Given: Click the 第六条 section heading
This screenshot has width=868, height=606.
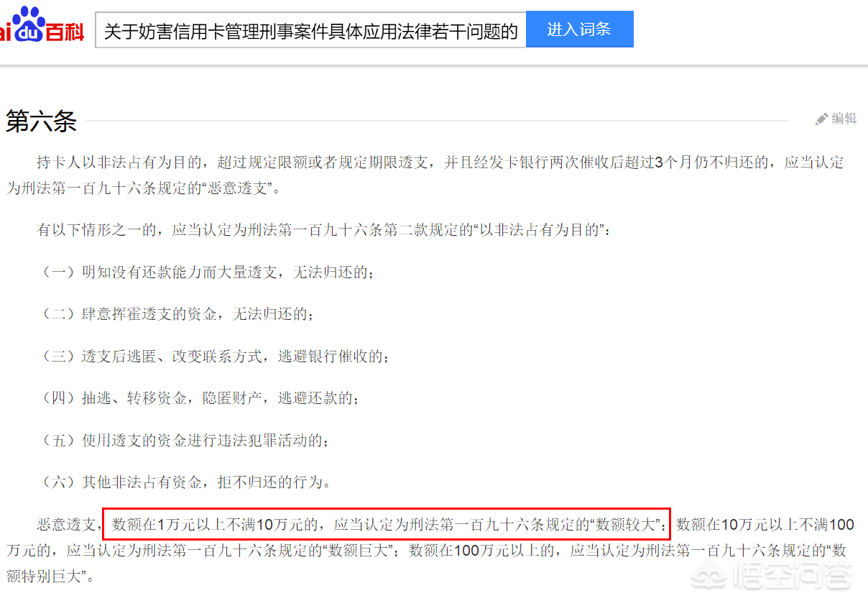Looking at the screenshot, I should (x=41, y=121).
